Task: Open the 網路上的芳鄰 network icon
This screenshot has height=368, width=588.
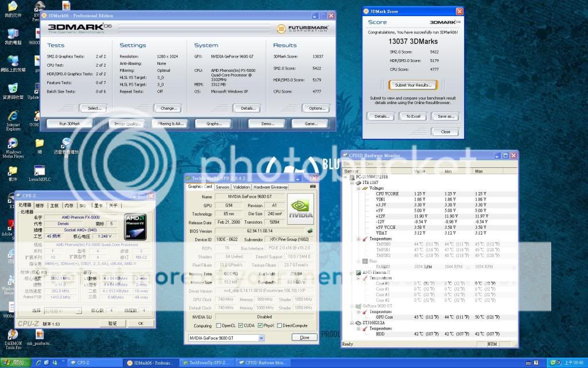Action: coord(13,64)
